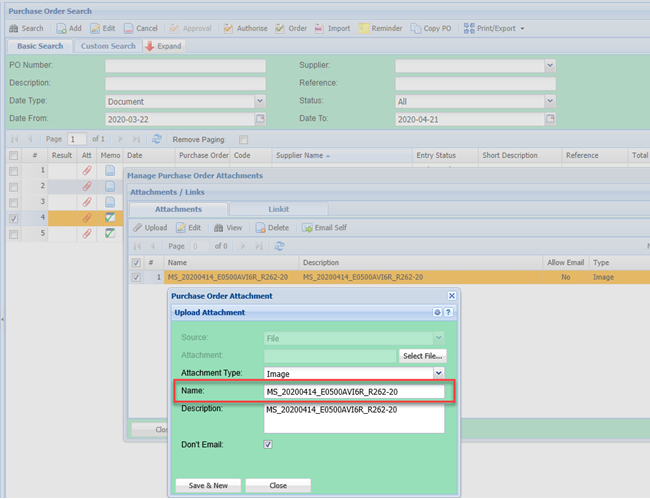Uncheck the row 4 selection checkbox
The height and width of the screenshot is (499, 650).
[x=13, y=217]
